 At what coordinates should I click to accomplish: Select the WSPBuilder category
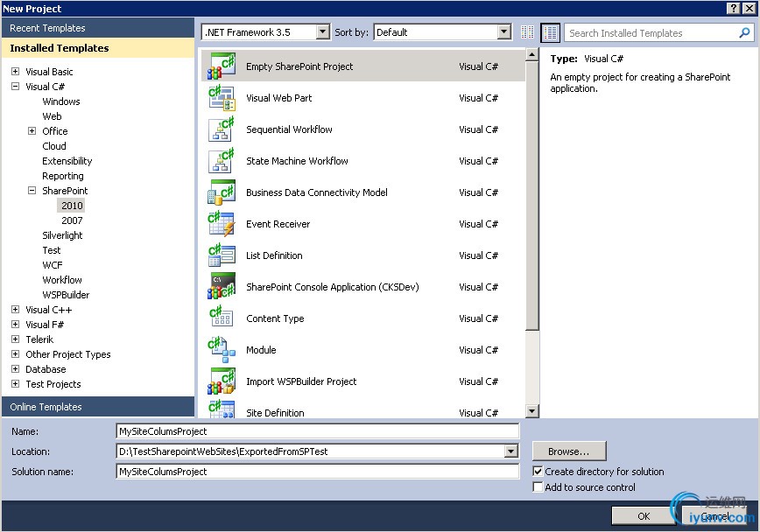[66, 295]
